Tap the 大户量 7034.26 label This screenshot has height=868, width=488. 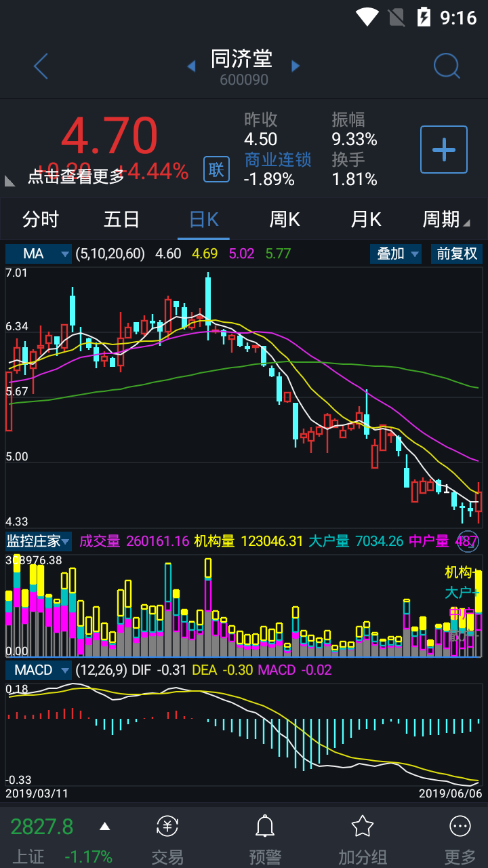(357, 541)
